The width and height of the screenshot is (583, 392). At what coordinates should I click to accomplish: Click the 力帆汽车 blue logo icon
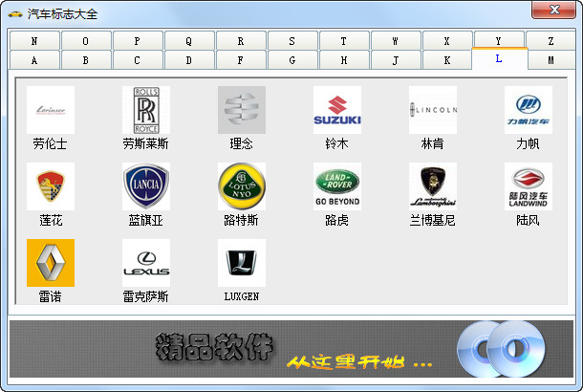point(529,110)
